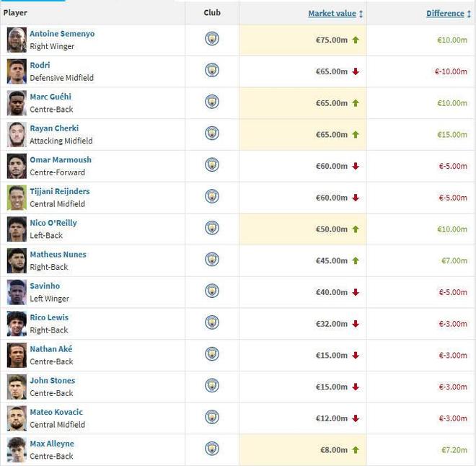Click red down arrow in Rodri row
This screenshot has height=466, width=476.
(356, 71)
